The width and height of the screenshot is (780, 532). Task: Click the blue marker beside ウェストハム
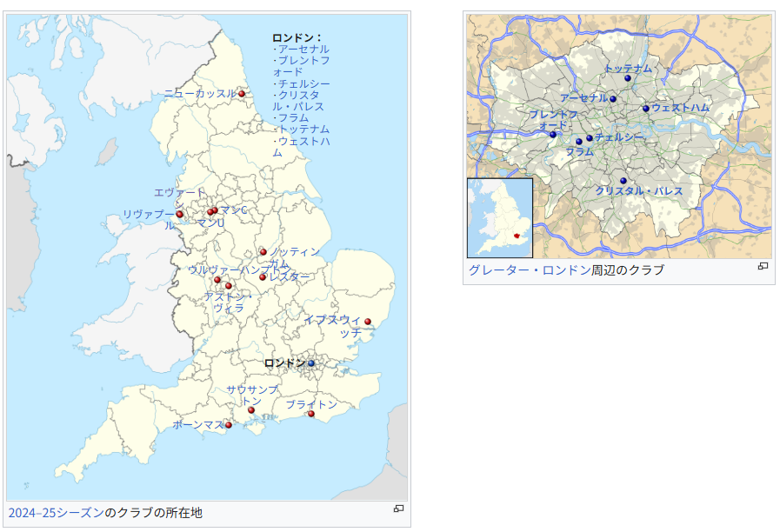[646, 109]
